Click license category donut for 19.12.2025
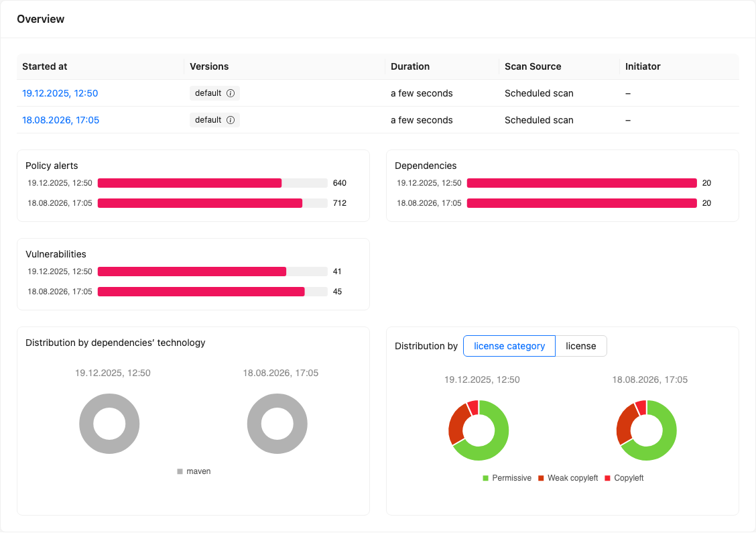The image size is (756, 533). 479,430
